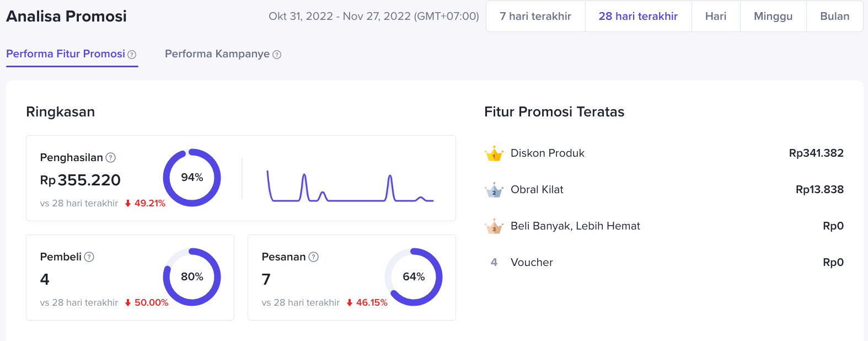Viewport: 868px width, 341px height.
Task: Click the help icon beside Pesanan
Action: [314, 257]
